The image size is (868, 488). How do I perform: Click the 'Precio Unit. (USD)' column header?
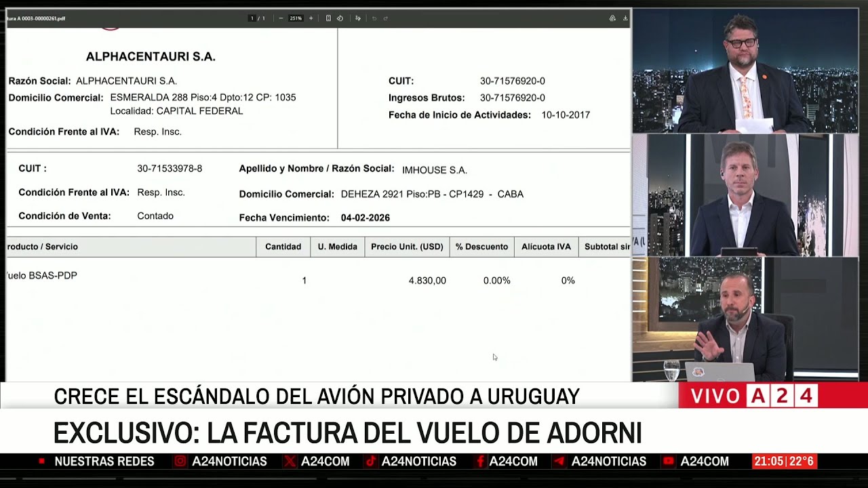407,247
